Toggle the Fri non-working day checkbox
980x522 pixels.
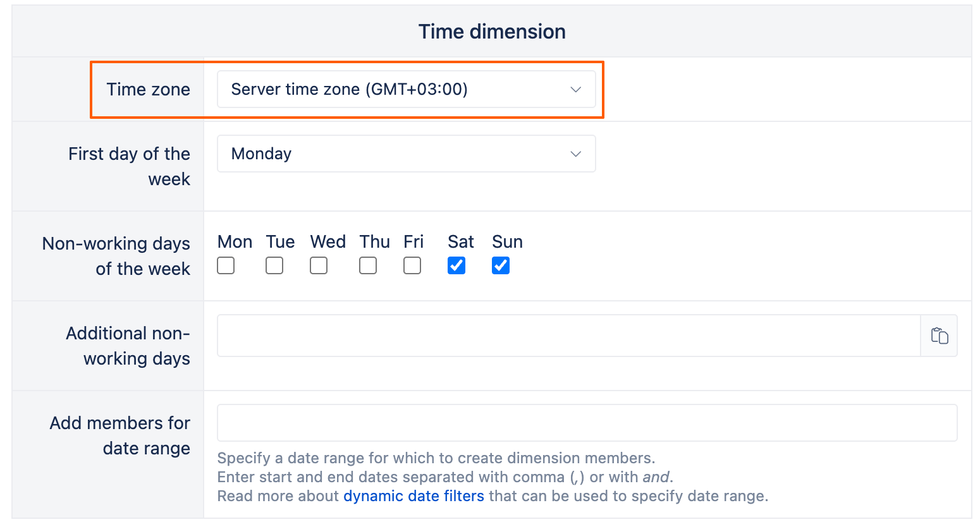coord(412,265)
